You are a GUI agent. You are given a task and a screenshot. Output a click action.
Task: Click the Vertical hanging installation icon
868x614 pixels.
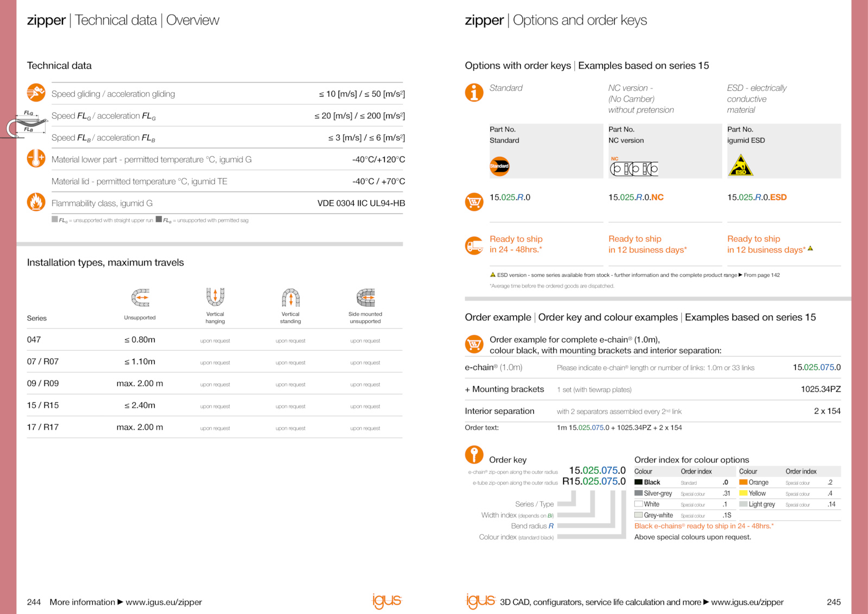click(x=215, y=297)
